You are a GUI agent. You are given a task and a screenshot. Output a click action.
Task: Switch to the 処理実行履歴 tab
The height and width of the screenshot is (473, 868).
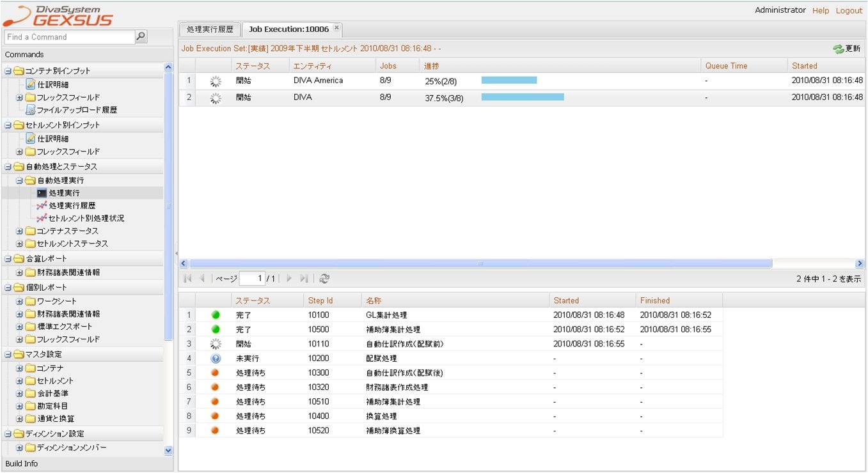point(210,29)
